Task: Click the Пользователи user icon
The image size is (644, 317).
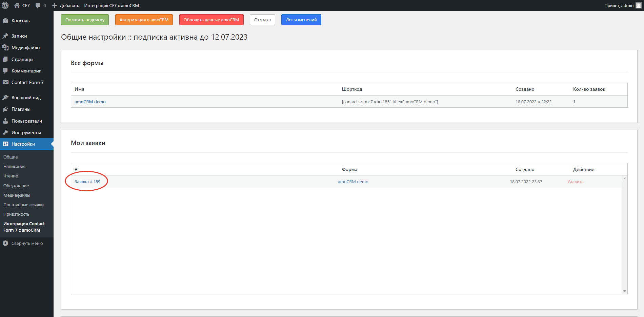Action: [x=5, y=121]
